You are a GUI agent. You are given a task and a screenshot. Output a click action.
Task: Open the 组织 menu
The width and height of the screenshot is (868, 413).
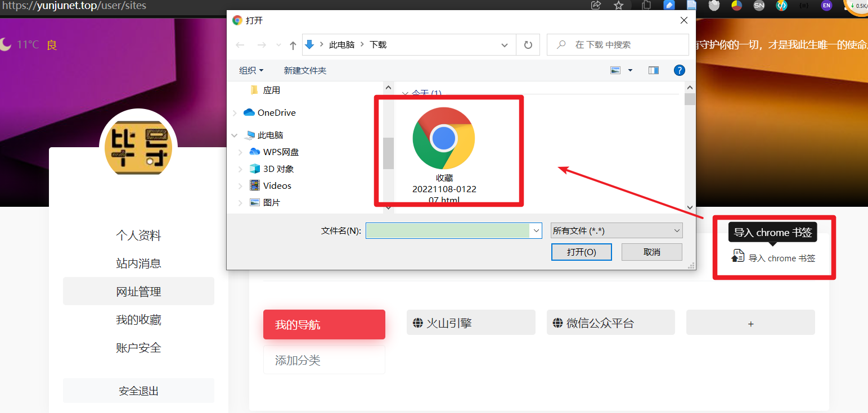[x=251, y=70]
